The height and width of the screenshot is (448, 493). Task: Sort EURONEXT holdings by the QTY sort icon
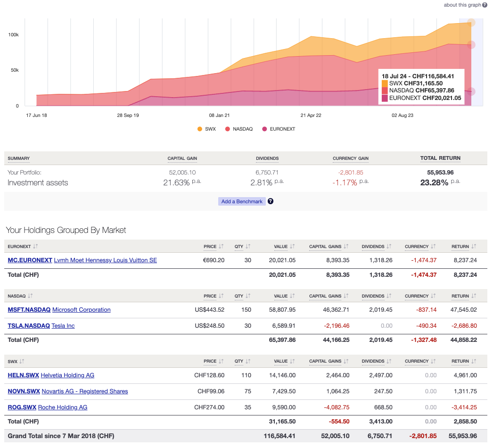pos(249,246)
